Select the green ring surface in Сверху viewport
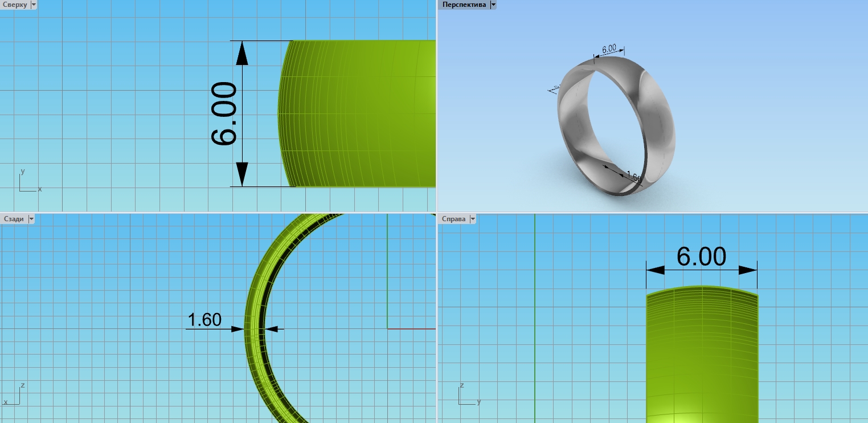The height and width of the screenshot is (423, 868). [x=365, y=114]
